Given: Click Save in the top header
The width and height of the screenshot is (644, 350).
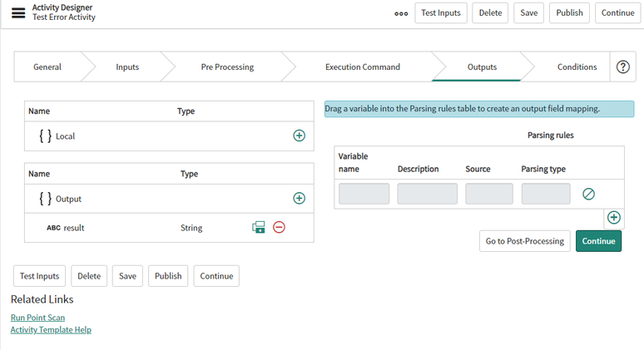Looking at the screenshot, I should 528,13.
